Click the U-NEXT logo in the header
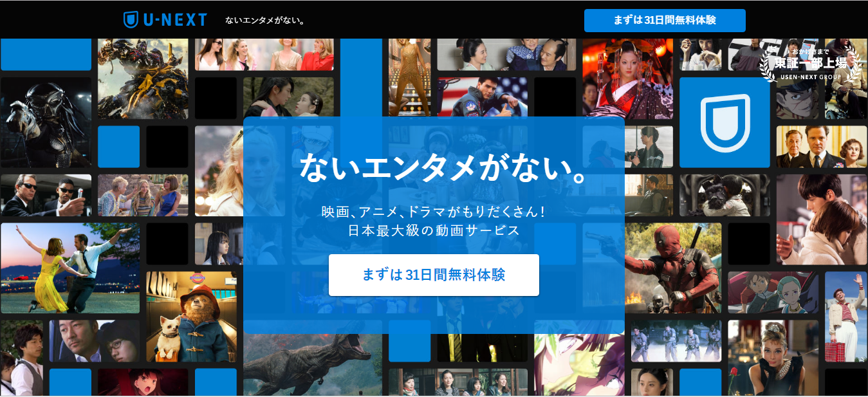Screen dimensions: 868x397 (165, 20)
